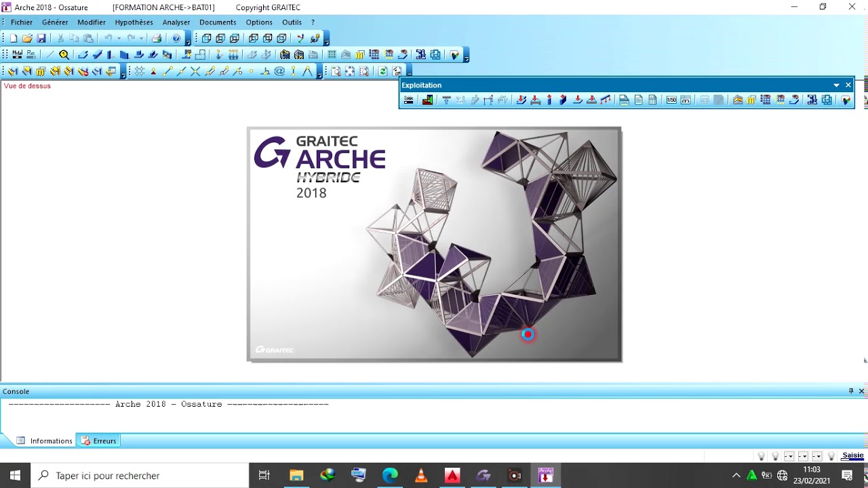
Task: Open File Explorer from the taskbar
Action: [x=296, y=476]
